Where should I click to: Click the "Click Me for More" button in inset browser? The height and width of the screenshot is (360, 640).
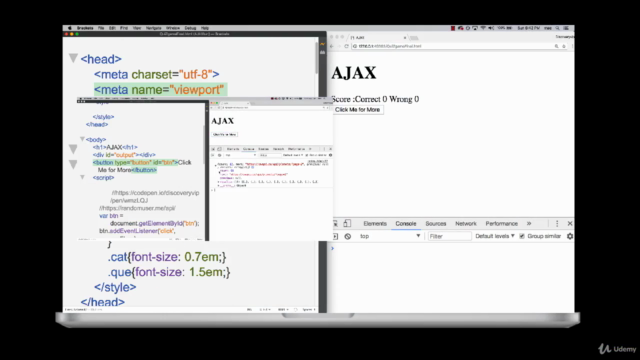[224, 134]
